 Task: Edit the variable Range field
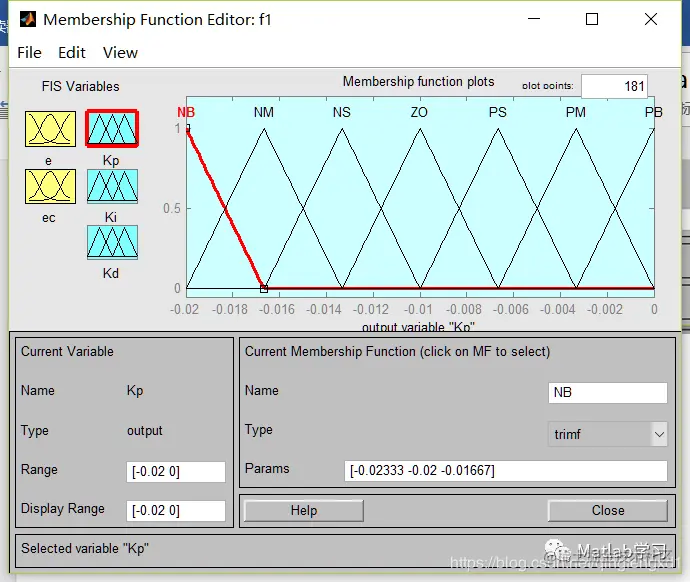click(176, 472)
